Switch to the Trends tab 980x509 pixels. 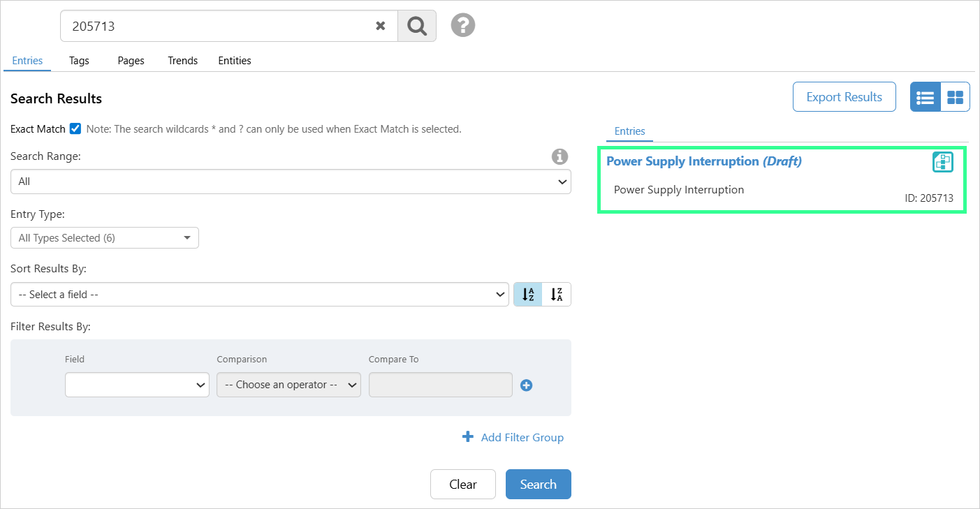point(182,61)
